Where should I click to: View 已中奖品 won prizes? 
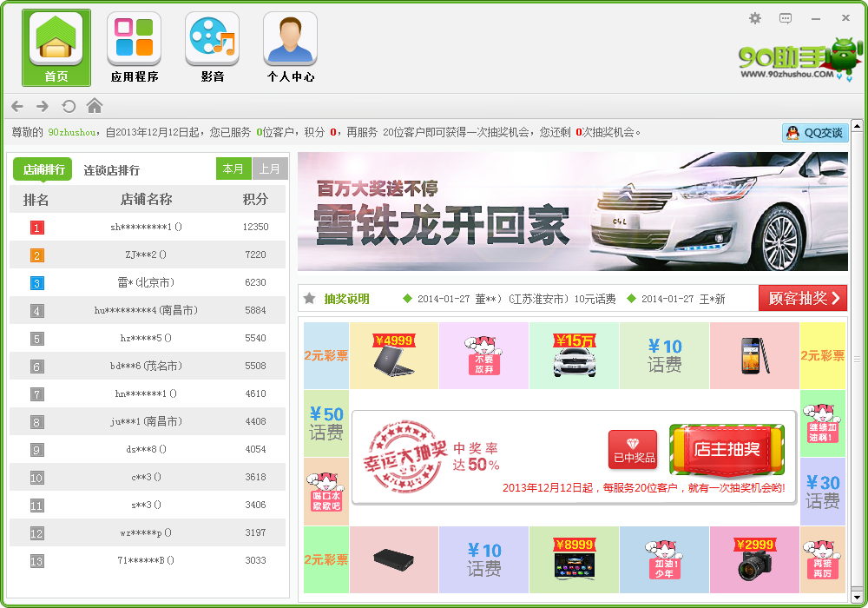coord(634,450)
